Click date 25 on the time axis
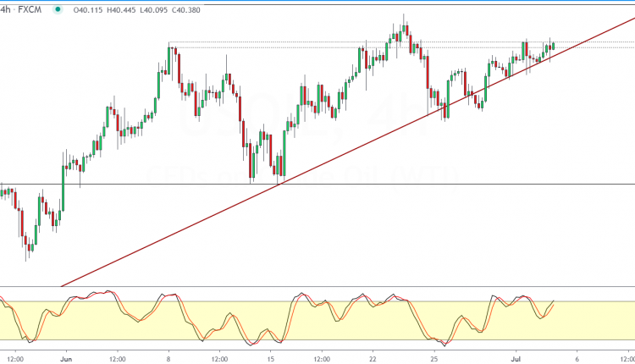 click(433, 357)
